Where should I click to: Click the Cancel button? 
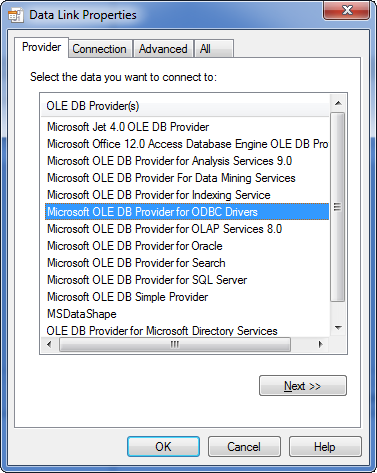pyautogui.click(x=244, y=447)
